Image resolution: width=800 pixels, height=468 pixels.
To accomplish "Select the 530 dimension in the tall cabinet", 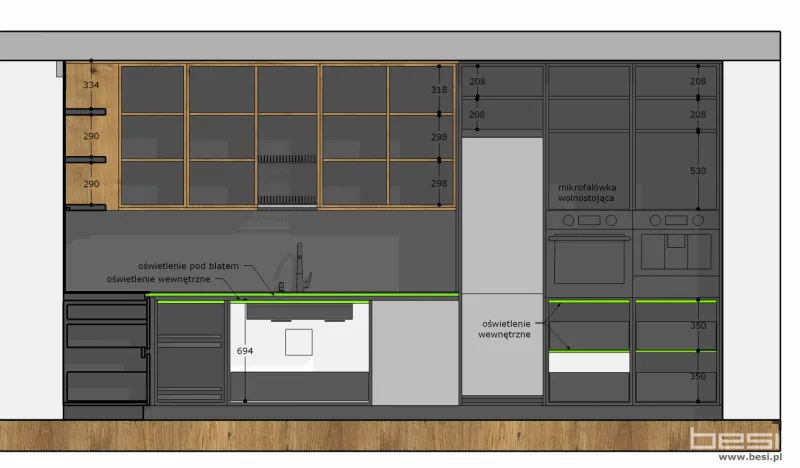I will (x=698, y=170).
